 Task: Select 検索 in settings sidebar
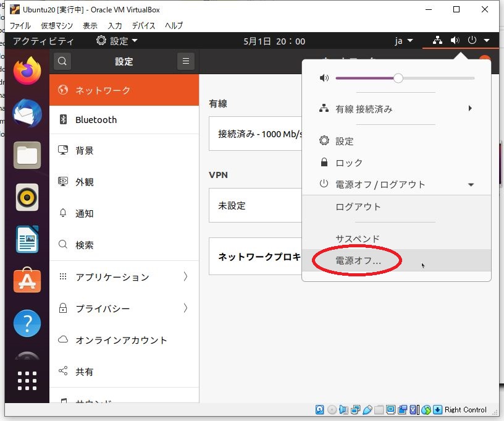tap(124, 245)
